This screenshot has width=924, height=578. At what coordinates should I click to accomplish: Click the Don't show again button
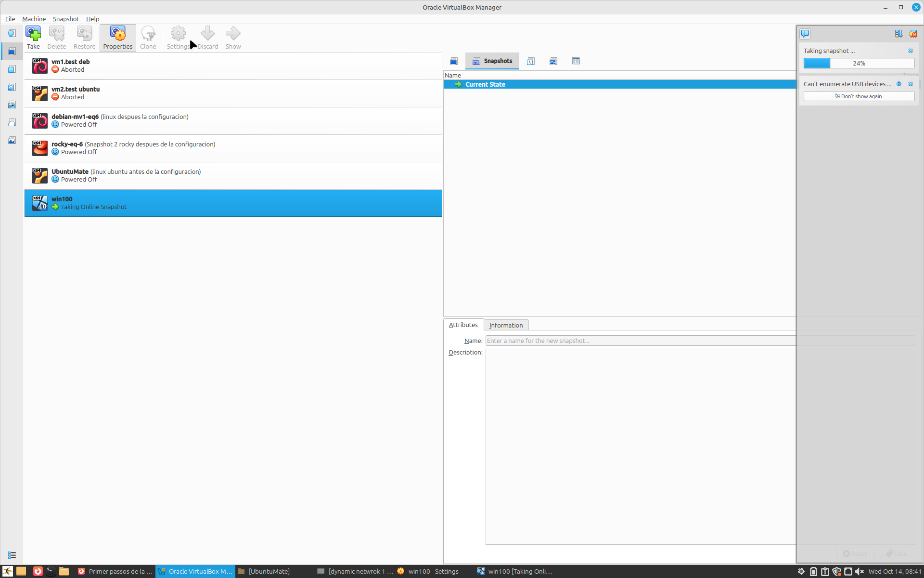coord(859,96)
